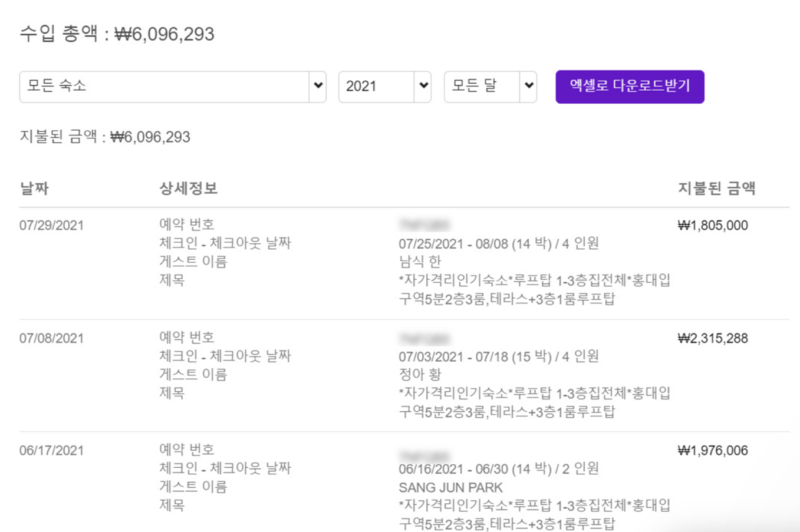Select the date 07/08/2021

(x=51, y=339)
